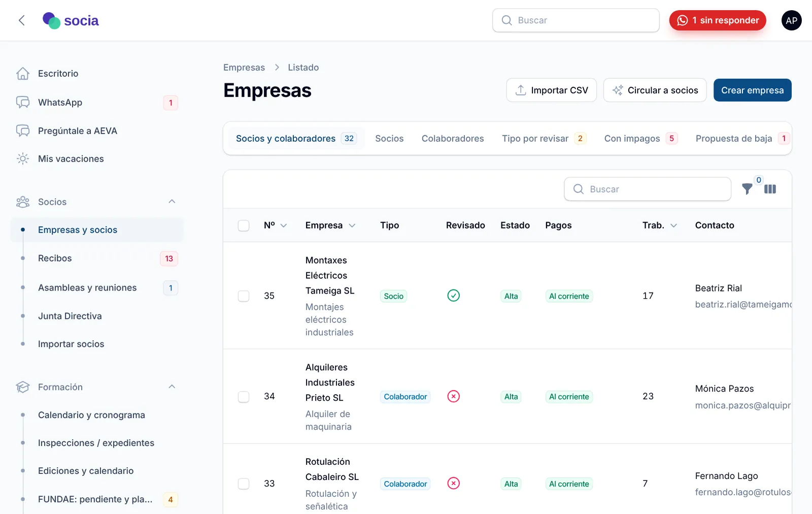Click the Empresas breadcrumb link
This screenshot has width=812, height=514.
(244, 68)
